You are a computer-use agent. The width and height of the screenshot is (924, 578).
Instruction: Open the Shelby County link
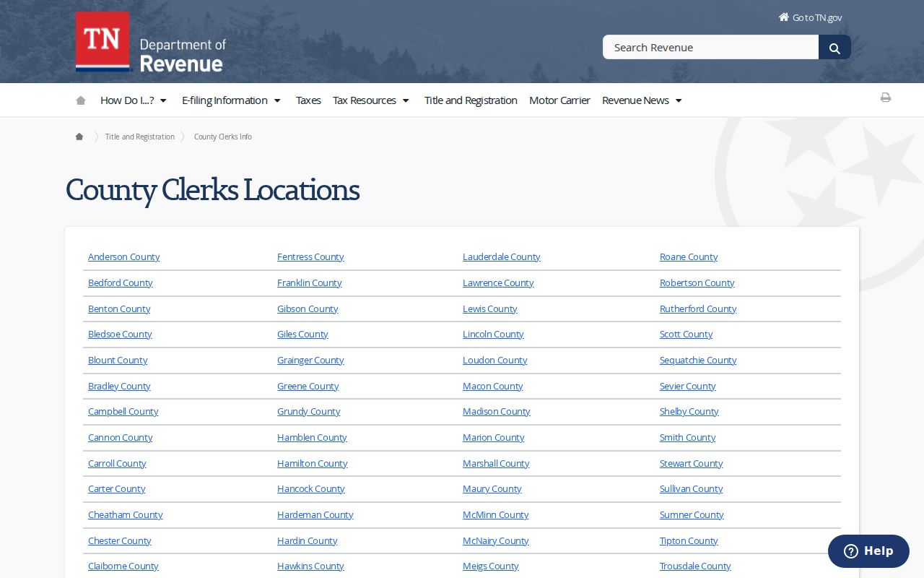pos(689,412)
